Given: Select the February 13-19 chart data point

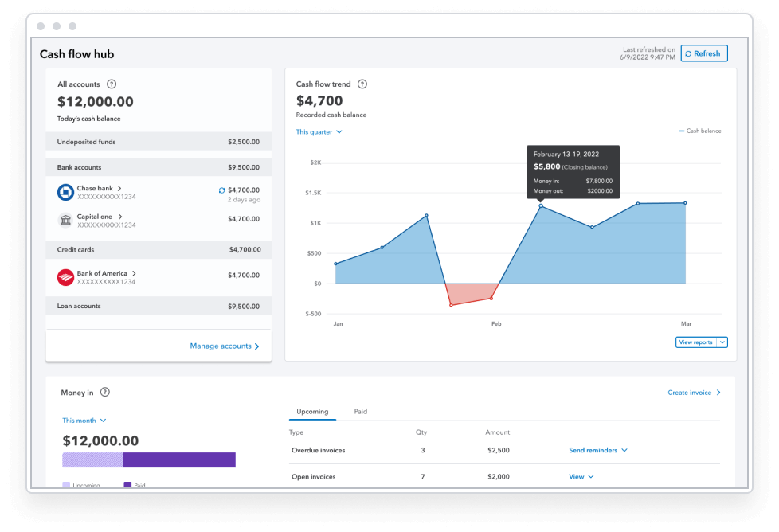Looking at the screenshot, I should [541, 205].
